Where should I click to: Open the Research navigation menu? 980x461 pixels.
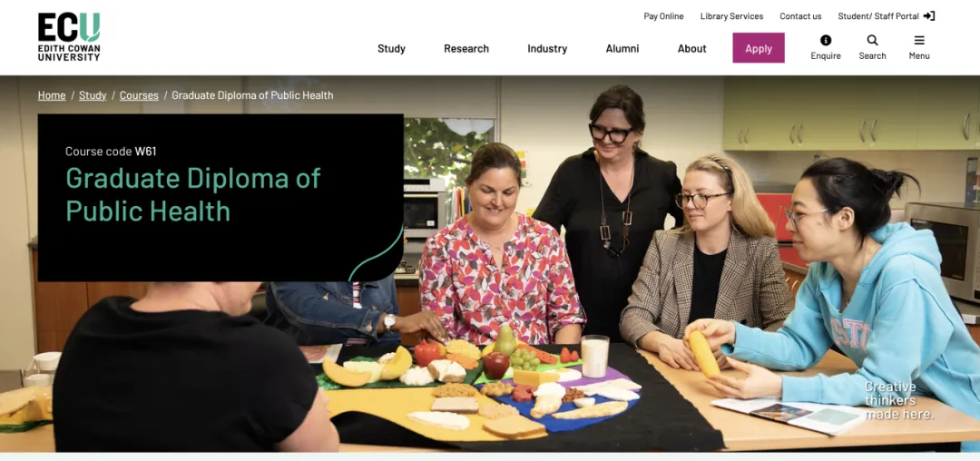coord(466,49)
